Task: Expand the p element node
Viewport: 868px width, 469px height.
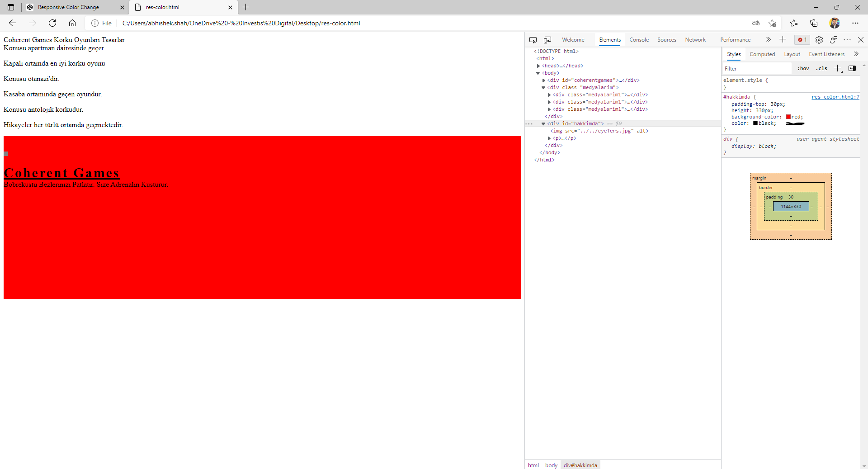Action: tap(549, 138)
